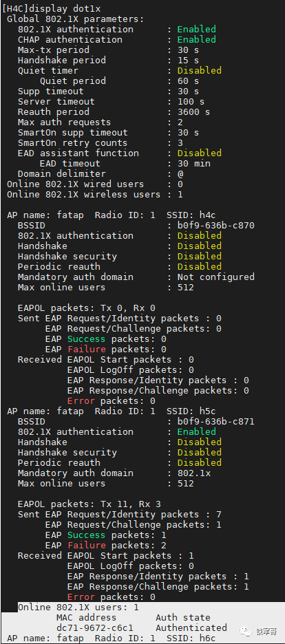
Task: Select the MAC address dc71-9672-c6c1
Action: [94, 627]
